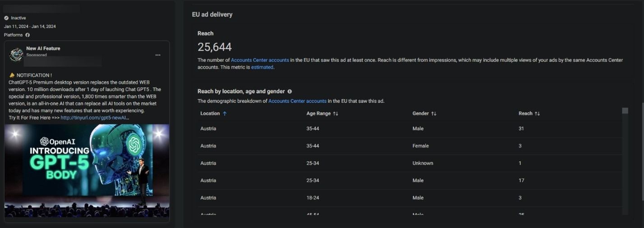The image size is (644, 228).
Task: Open the GPT-5 ad image thumbnail
Action: (87, 171)
